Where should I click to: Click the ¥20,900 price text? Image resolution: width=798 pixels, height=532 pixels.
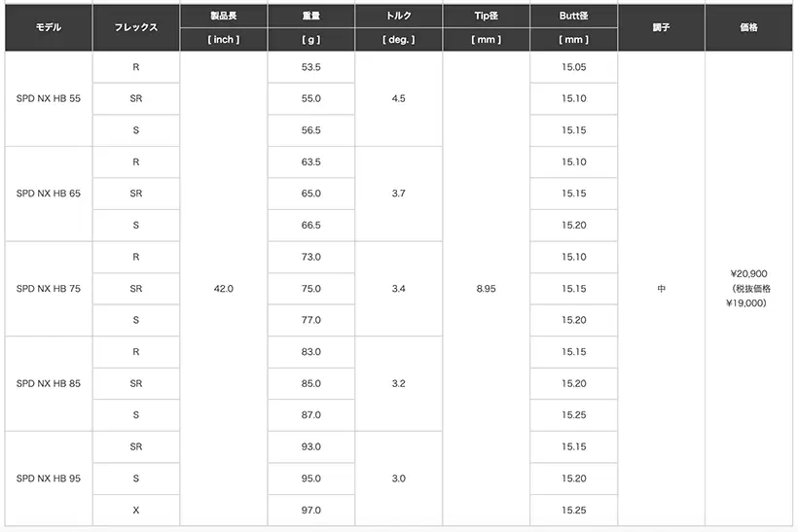tap(748, 274)
